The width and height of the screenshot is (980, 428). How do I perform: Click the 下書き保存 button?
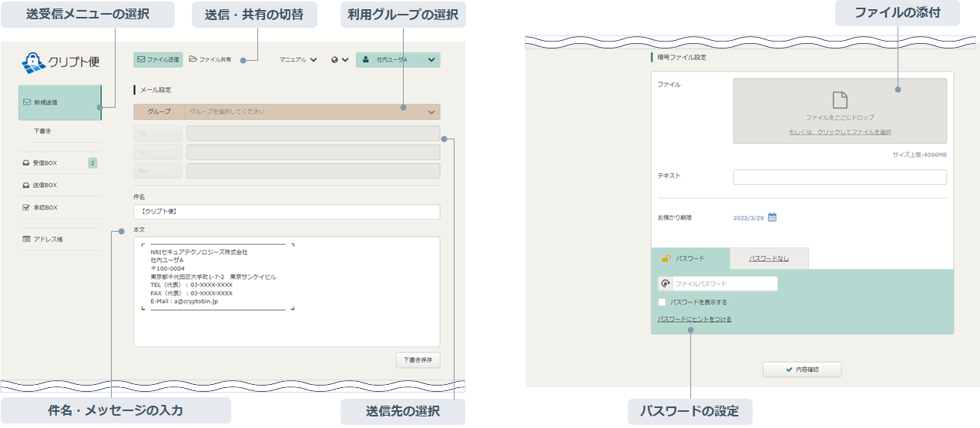(418, 359)
